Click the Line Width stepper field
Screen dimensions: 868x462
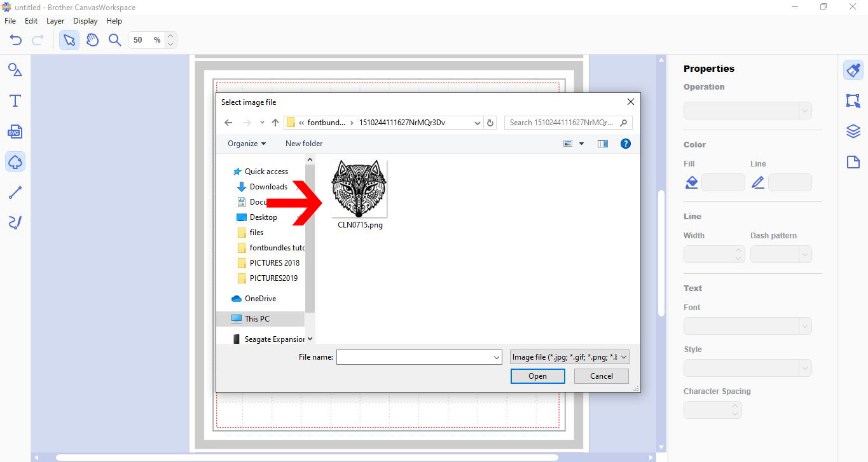pyautogui.click(x=714, y=254)
